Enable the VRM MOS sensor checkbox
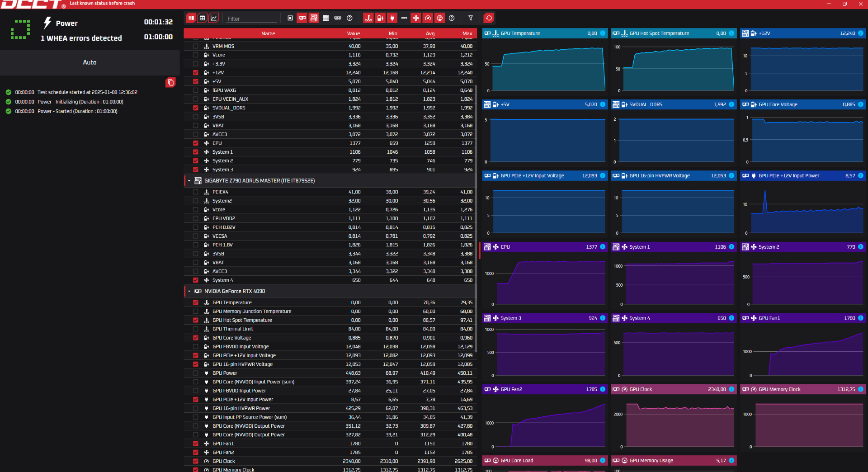 [196, 46]
